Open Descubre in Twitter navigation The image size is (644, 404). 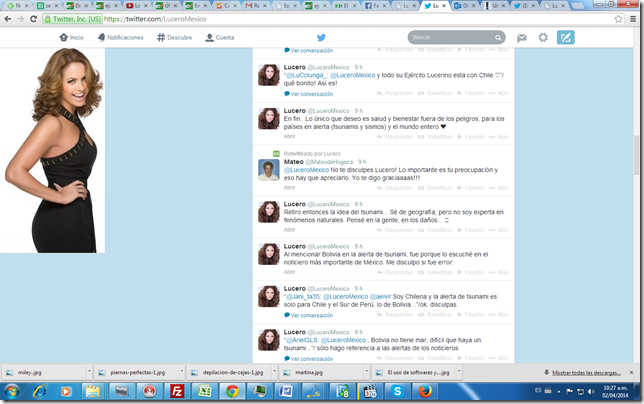coord(175,37)
